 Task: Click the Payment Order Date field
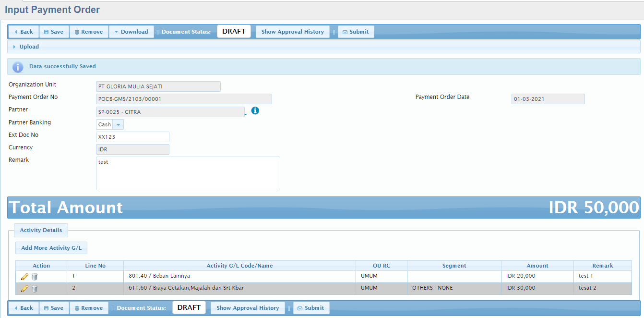pos(548,99)
